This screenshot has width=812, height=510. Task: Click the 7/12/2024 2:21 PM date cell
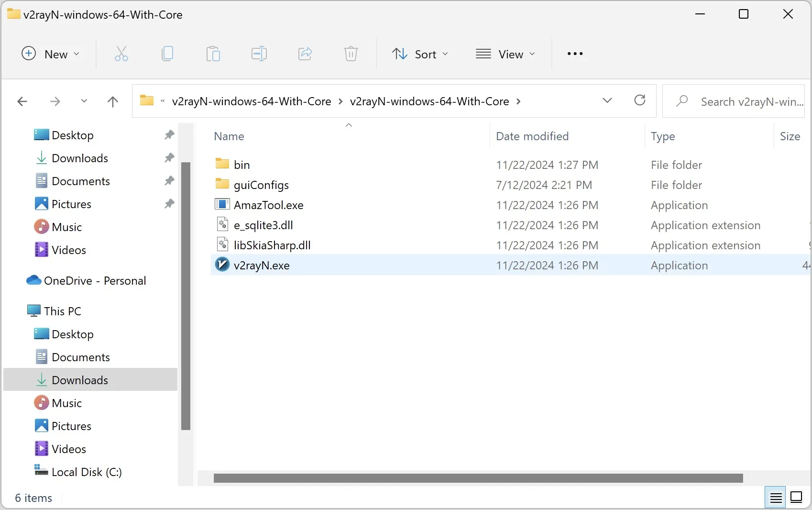[x=544, y=185]
